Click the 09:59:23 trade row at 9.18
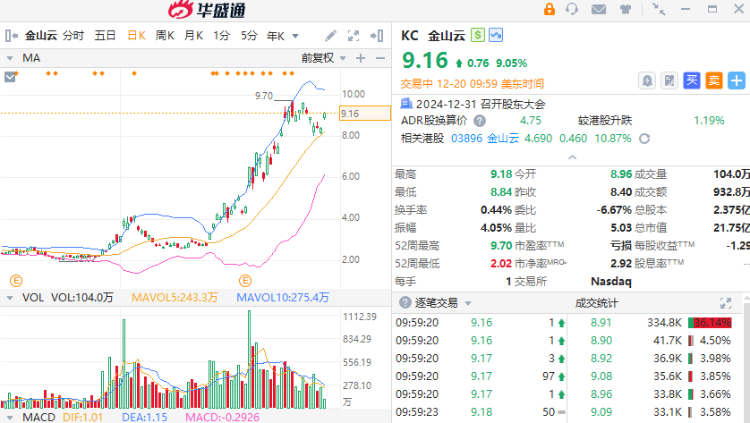Screen dimensions: 750x423 [481, 412]
